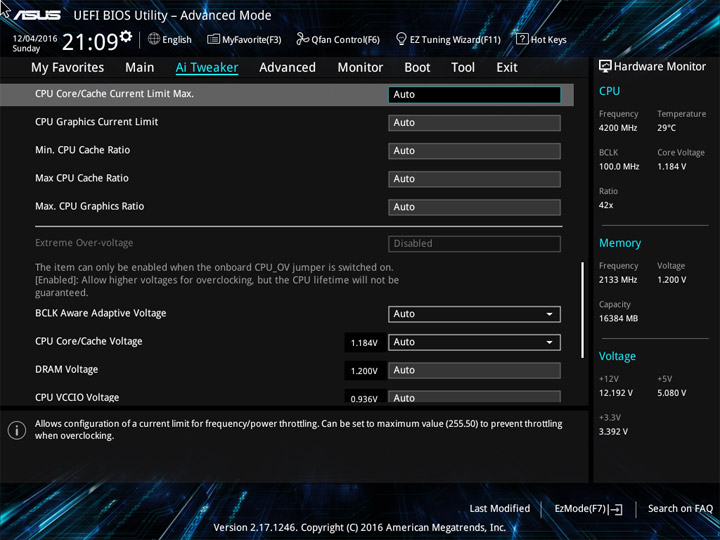This screenshot has width=720, height=540.
Task: Go to the Exit tab
Action: tap(507, 68)
